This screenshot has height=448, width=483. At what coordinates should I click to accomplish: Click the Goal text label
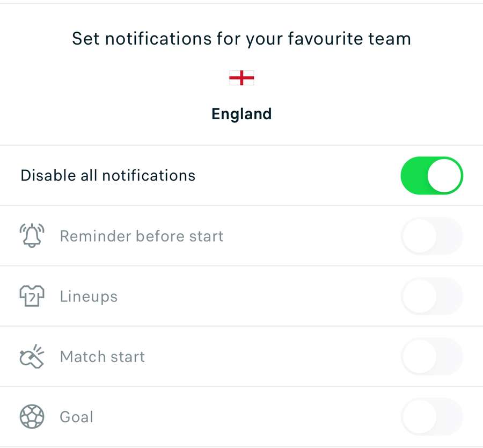[x=77, y=417]
